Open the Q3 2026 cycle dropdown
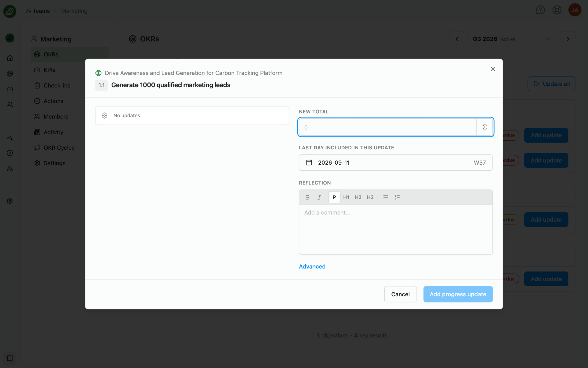Image resolution: width=588 pixels, height=368 pixels. [512, 39]
